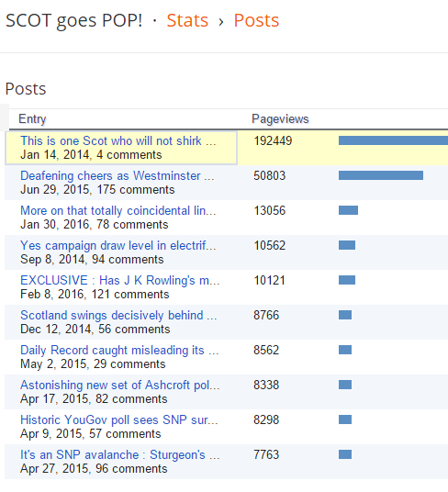Click the pageview bar for the 13056 row
This screenshot has width=448, height=492.
tap(348, 210)
